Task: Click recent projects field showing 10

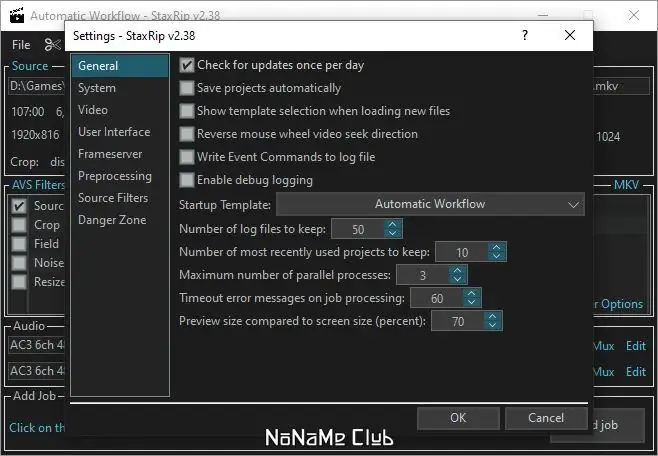Action: click(x=462, y=252)
